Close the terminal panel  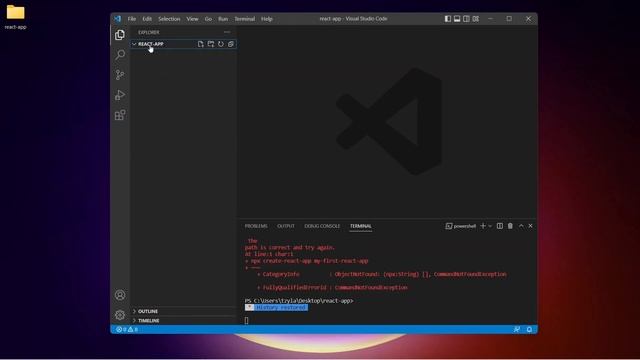531,226
